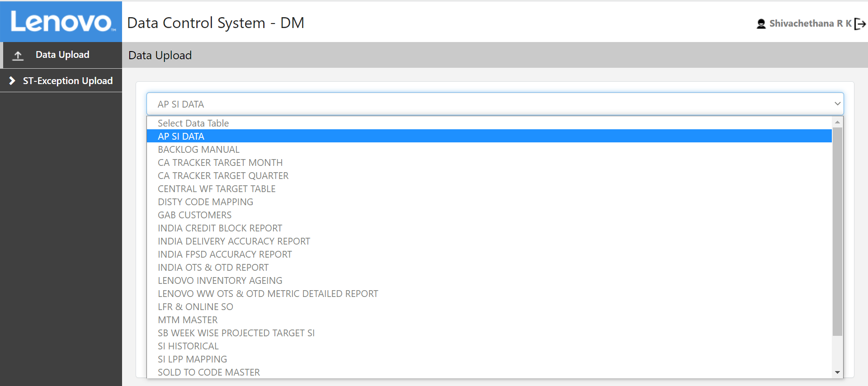
Task: Choose MTM MASTER from the list
Action: click(x=188, y=320)
